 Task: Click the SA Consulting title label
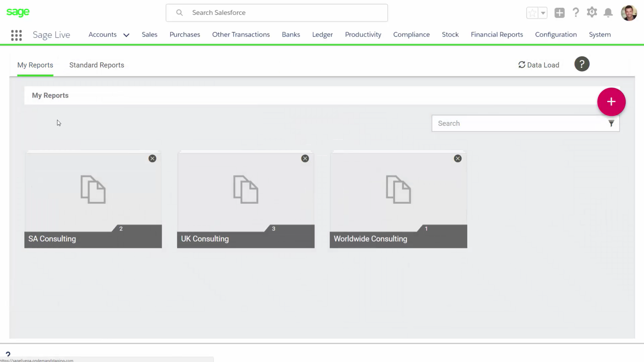(52, 239)
